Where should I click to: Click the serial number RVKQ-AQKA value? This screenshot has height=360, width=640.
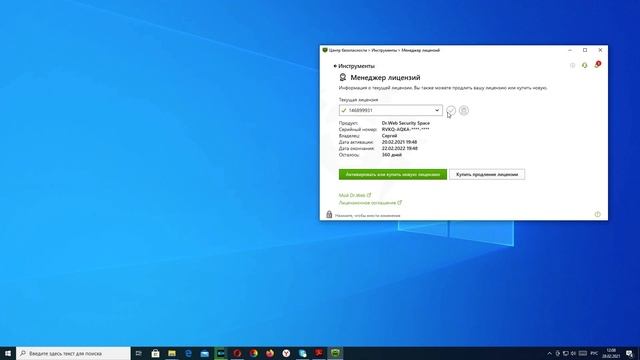405,129
